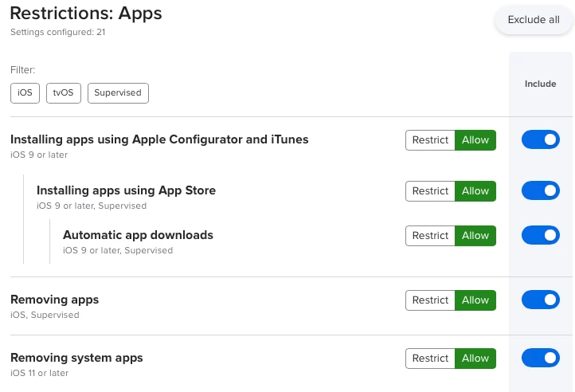575x392 pixels.
Task: Restrict installing apps using App Store
Action: (430, 191)
